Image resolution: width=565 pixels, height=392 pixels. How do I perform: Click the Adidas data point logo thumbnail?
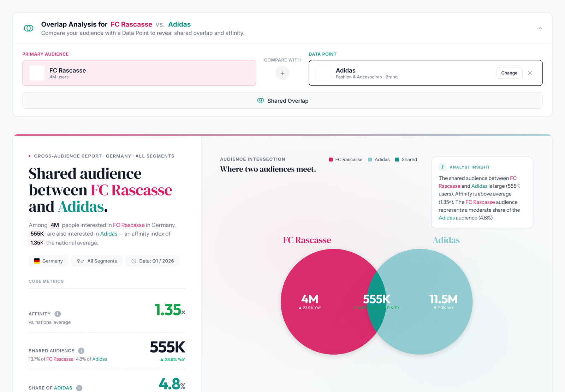323,73
